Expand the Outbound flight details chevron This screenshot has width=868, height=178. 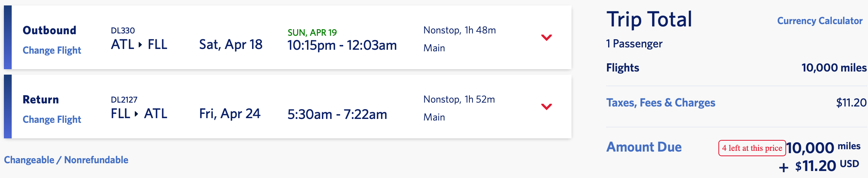(546, 38)
